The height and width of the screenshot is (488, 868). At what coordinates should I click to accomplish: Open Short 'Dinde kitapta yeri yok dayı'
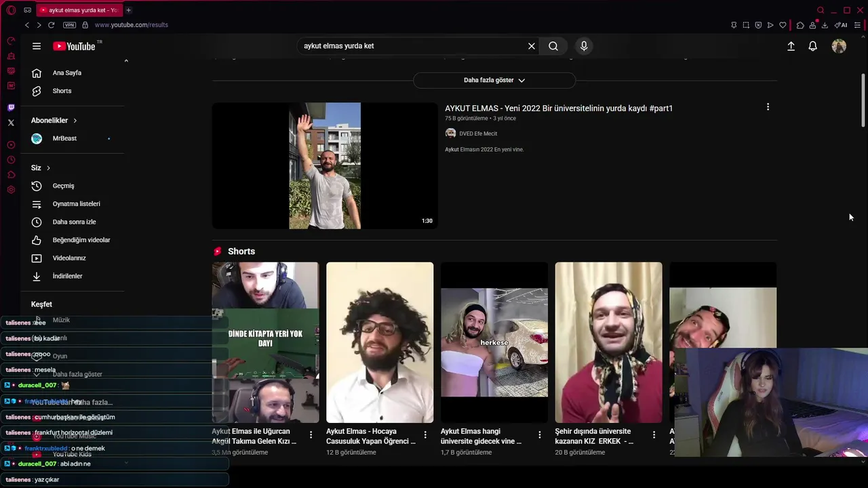[265, 342]
